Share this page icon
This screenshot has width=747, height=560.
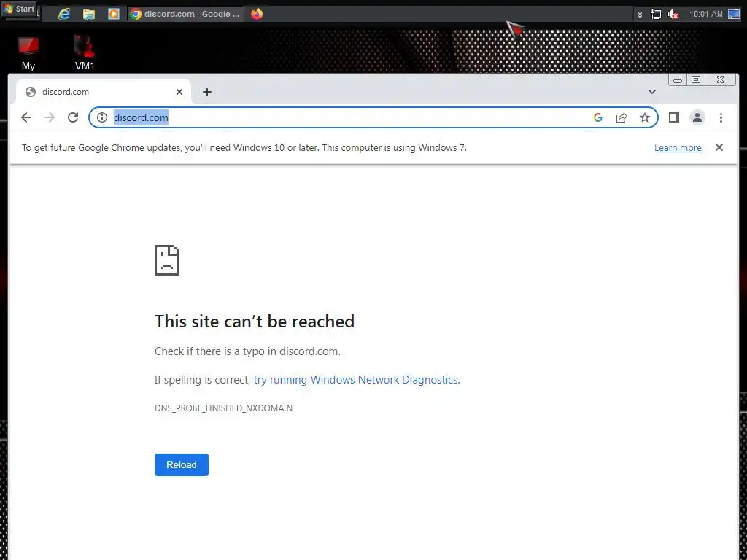(x=622, y=117)
